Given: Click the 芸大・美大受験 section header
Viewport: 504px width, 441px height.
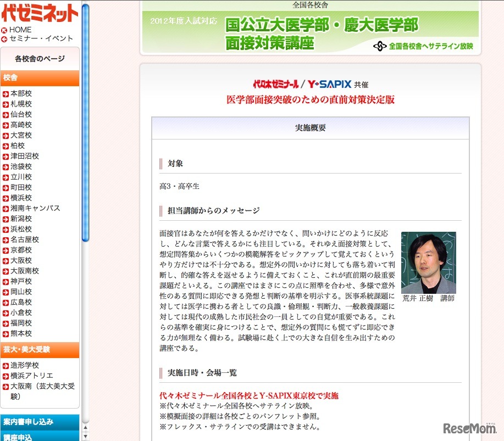Looking at the screenshot, I should click(x=40, y=349).
